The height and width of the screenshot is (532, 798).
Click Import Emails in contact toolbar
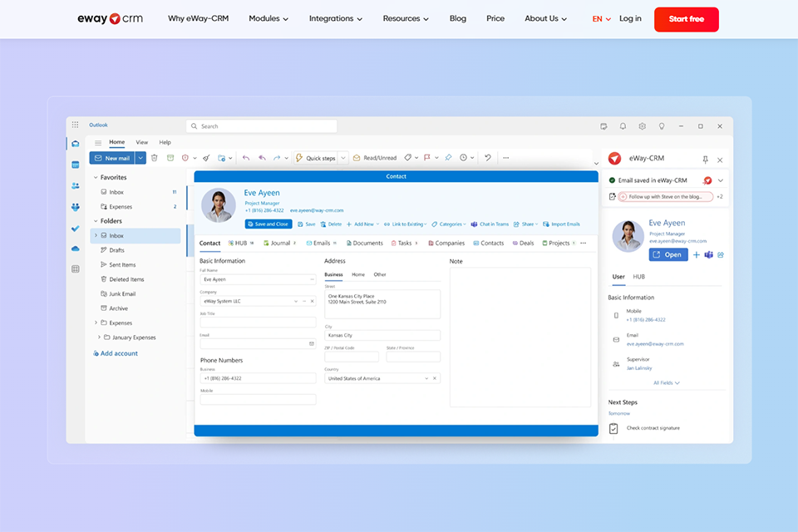click(561, 224)
